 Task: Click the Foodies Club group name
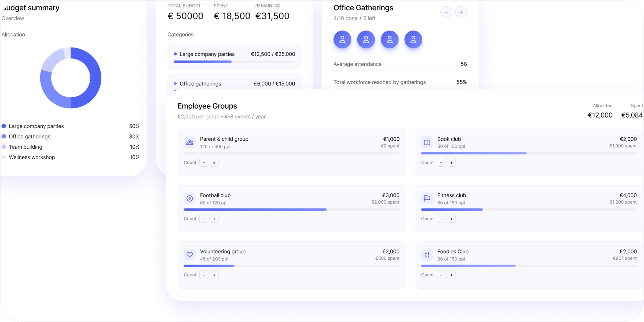pos(453,251)
